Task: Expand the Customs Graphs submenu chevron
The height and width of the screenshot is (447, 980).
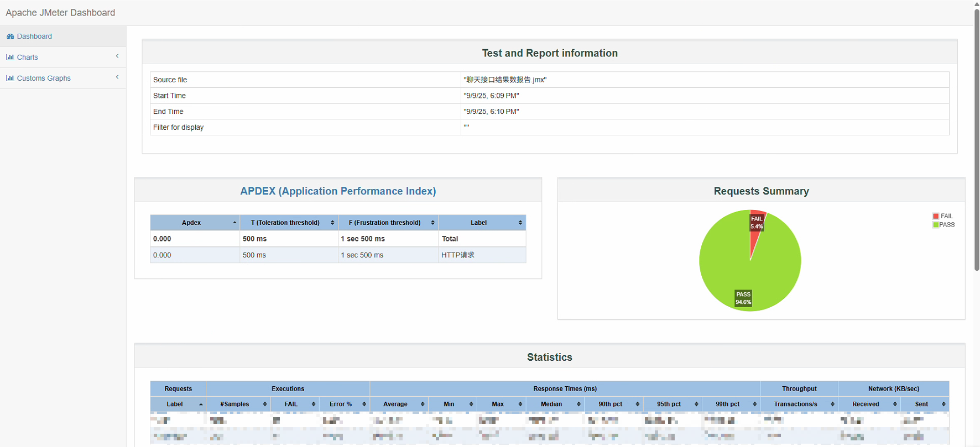Action: [117, 77]
